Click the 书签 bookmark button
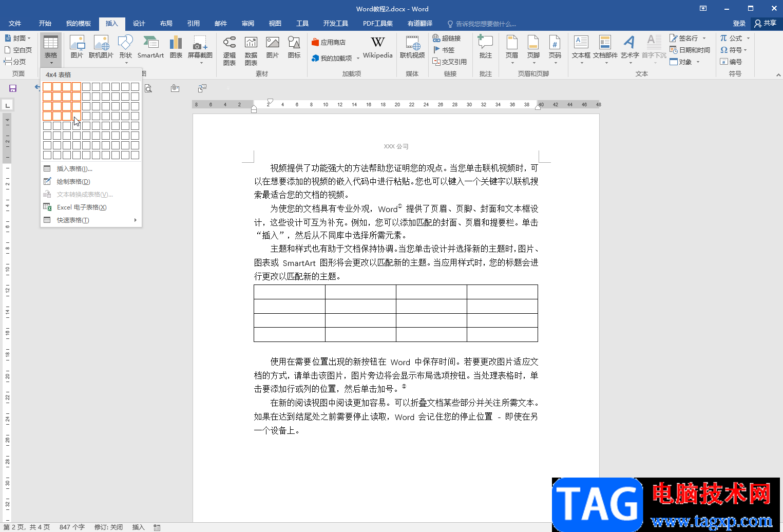The height and width of the screenshot is (532, 783). click(x=444, y=50)
